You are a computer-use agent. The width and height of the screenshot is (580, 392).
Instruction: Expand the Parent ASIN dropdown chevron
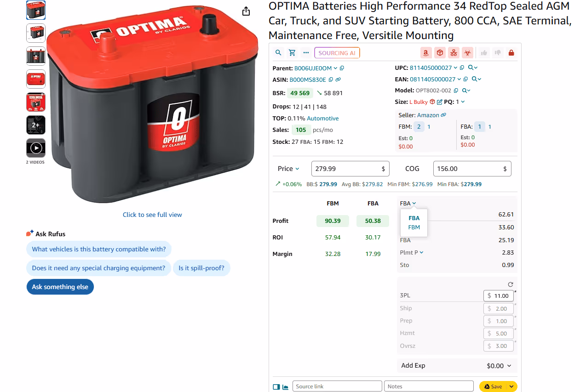click(x=335, y=68)
